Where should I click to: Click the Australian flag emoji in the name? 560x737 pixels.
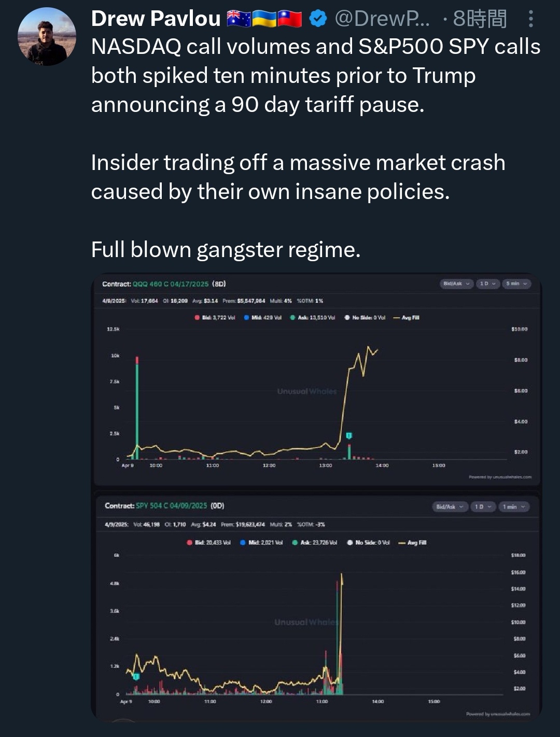(x=239, y=19)
